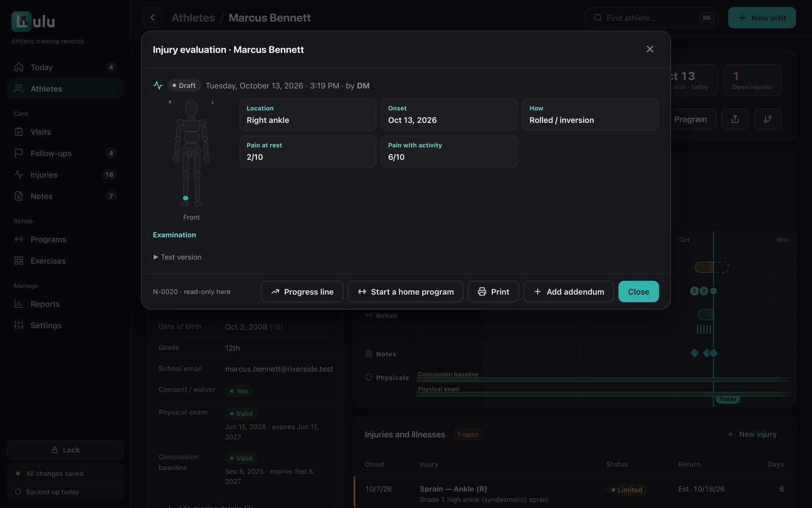The image size is (812, 508).
Task: Select the right ankle marker on body diagram
Action: tap(185, 198)
